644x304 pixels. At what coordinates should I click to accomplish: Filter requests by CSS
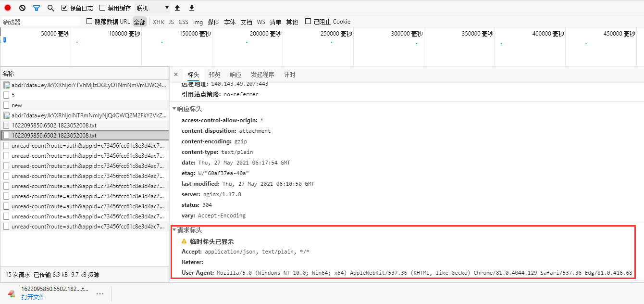(x=183, y=22)
